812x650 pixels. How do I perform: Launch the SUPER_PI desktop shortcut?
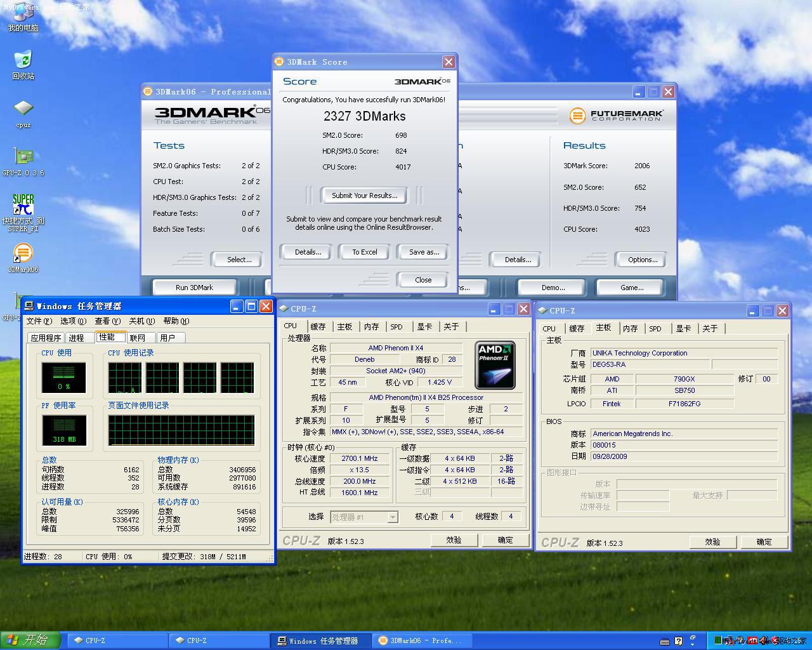23,205
